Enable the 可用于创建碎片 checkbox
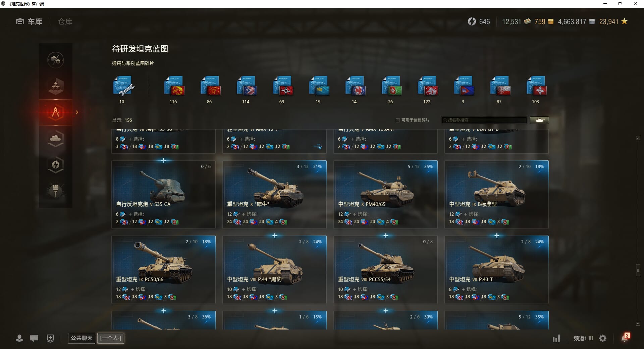This screenshot has width=644, height=349. tap(398, 120)
